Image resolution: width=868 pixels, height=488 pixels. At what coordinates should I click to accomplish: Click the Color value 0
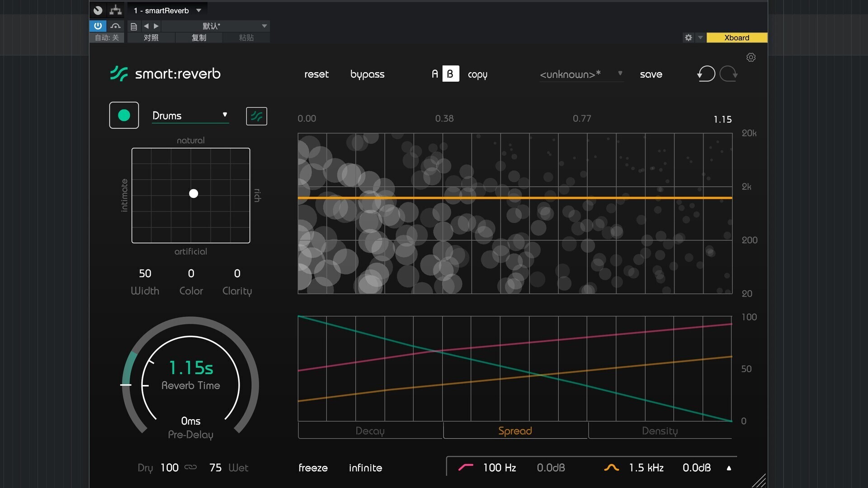(191, 273)
